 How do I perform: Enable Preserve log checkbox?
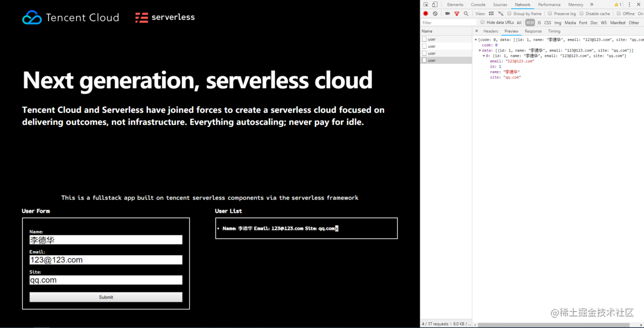tap(550, 14)
